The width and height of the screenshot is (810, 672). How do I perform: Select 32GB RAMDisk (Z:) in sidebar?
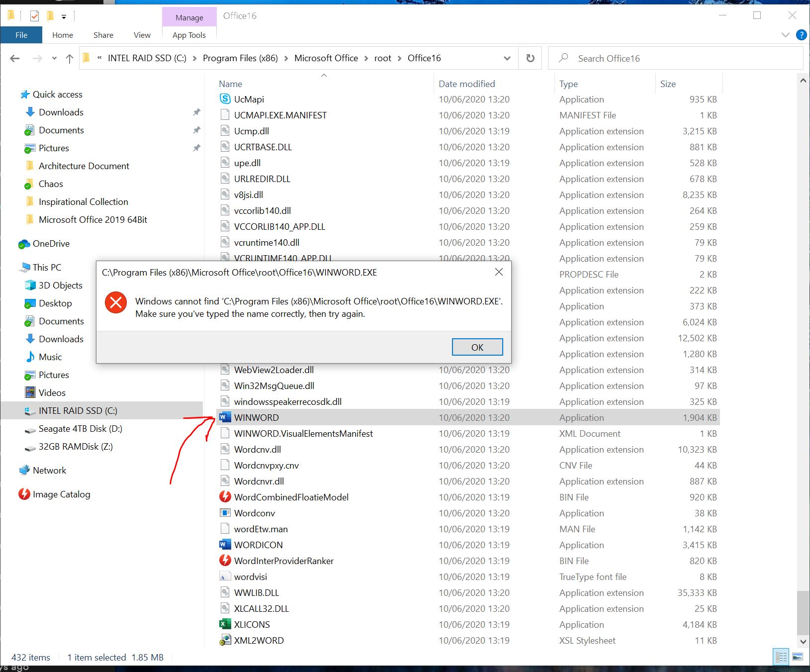(76, 446)
